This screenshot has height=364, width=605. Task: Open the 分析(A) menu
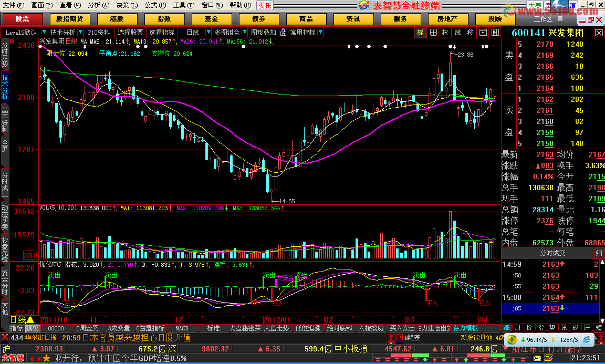point(99,5)
